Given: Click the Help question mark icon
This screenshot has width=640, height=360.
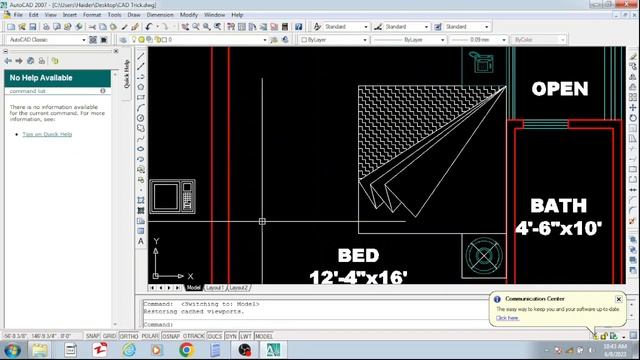Looking at the screenshot, I should [299, 27].
